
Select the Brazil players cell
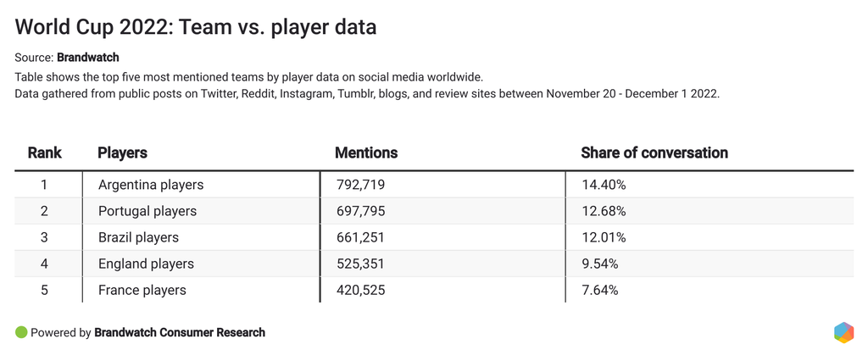(x=138, y=237)
